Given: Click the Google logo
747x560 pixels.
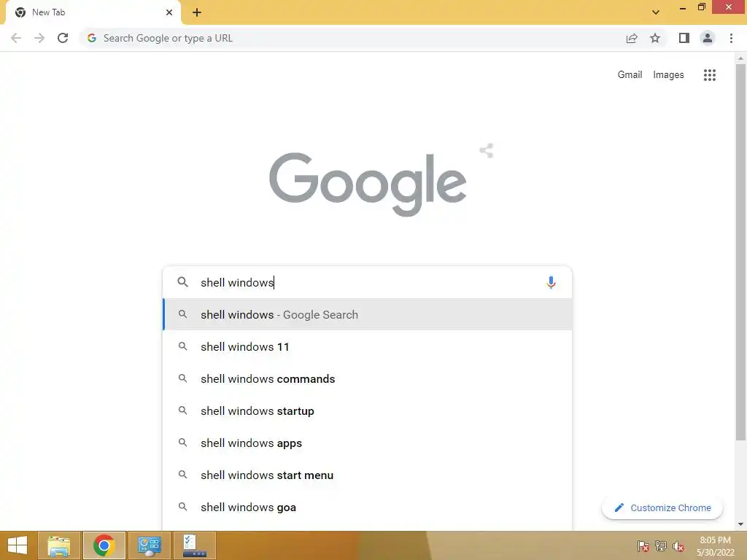Looking at the screenshot, I should [x=368, y=184].
